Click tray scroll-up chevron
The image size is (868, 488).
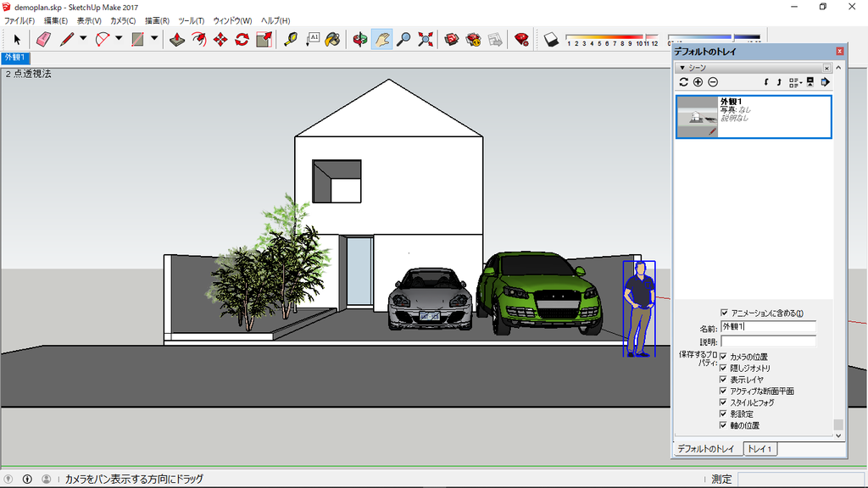(x=838, y=68)
